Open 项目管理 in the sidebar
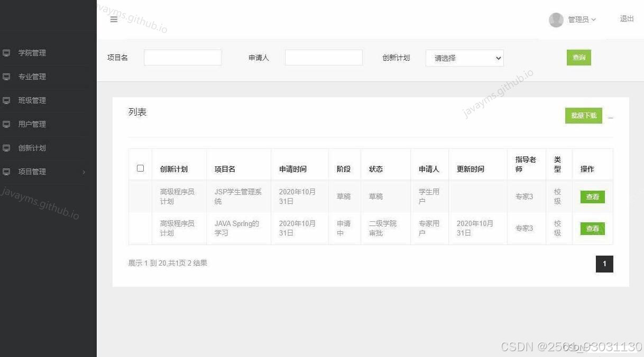The image size is (644, 357). click(x=32, y=172)
